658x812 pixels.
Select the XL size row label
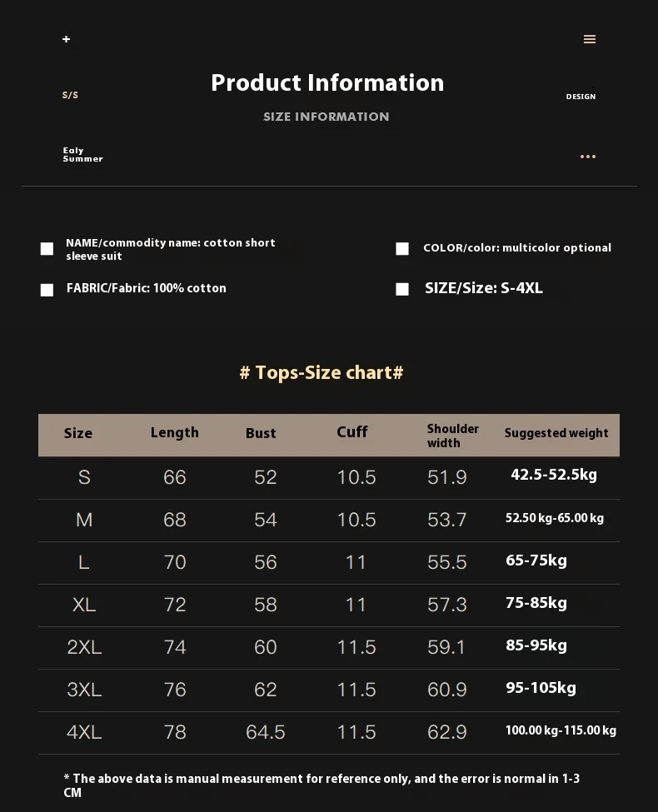[84, 605]
